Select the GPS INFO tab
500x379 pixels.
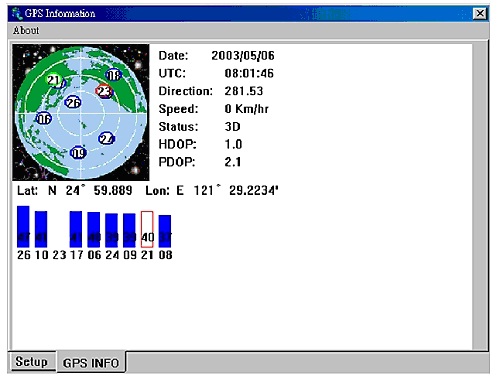(x=91, y=363)
